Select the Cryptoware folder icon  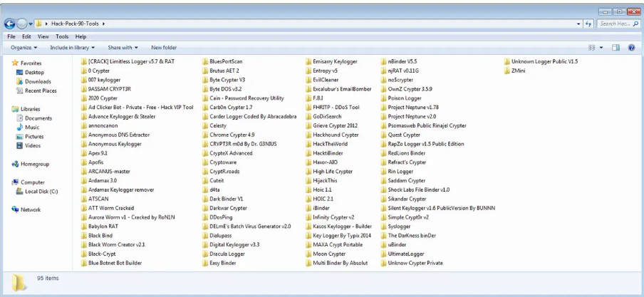[x=206, y=162]
